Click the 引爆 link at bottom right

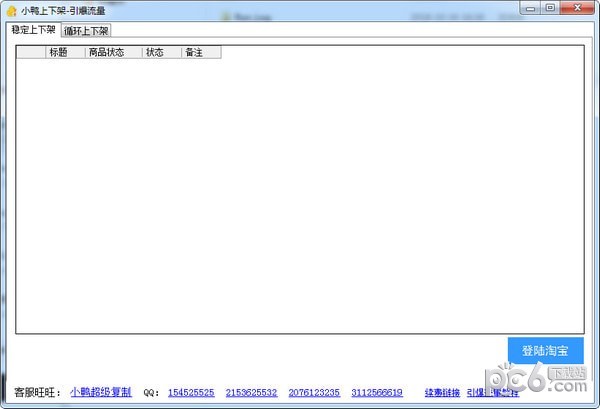point(476,393)
